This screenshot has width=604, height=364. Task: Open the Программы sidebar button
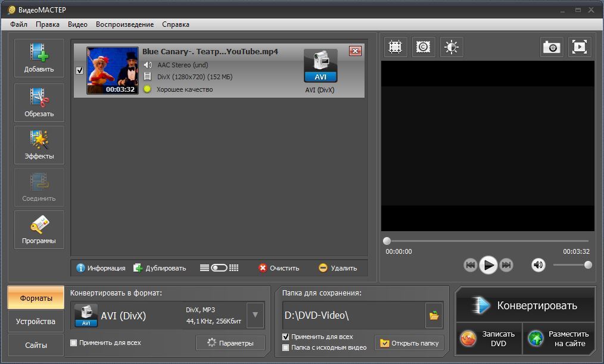pos(39,230)
